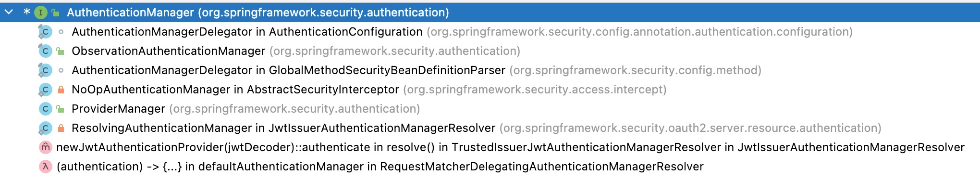This screenshot has height=181, width=980.
Task: Click class icon of AuthenticationManagerDelegator in AuthenticationConfiguration
Action: (x=45, y=32)
